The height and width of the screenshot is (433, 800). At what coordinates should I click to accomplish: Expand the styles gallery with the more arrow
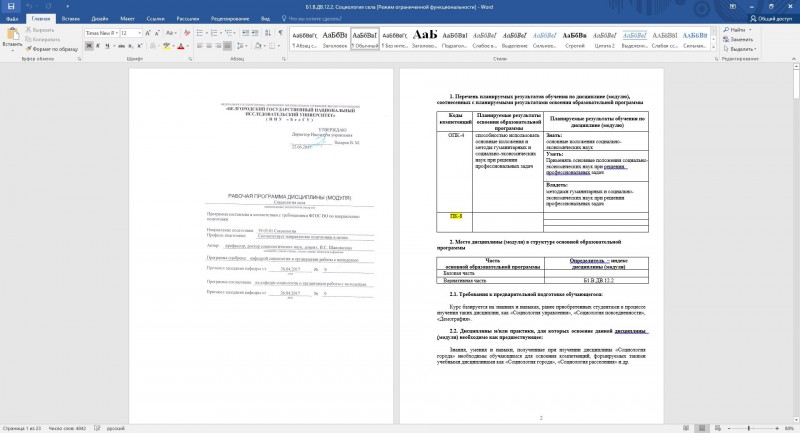(713, 47)
